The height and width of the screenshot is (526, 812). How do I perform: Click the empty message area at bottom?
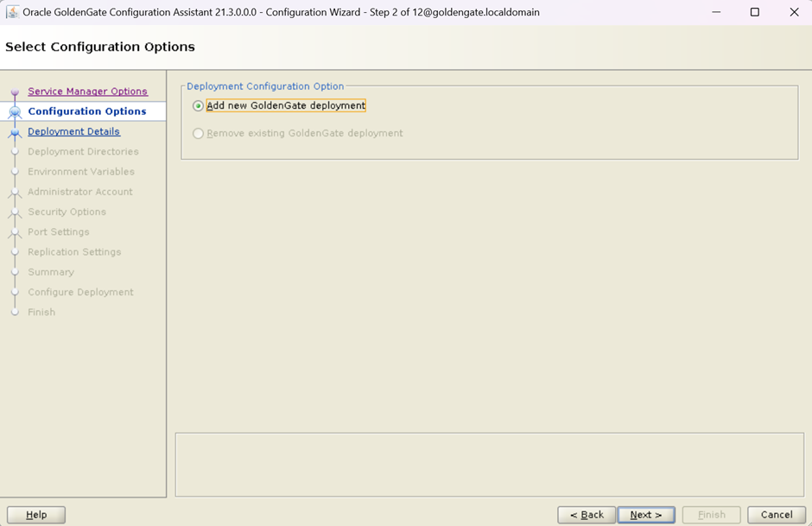pyautogui.click(x=489, y=465)
